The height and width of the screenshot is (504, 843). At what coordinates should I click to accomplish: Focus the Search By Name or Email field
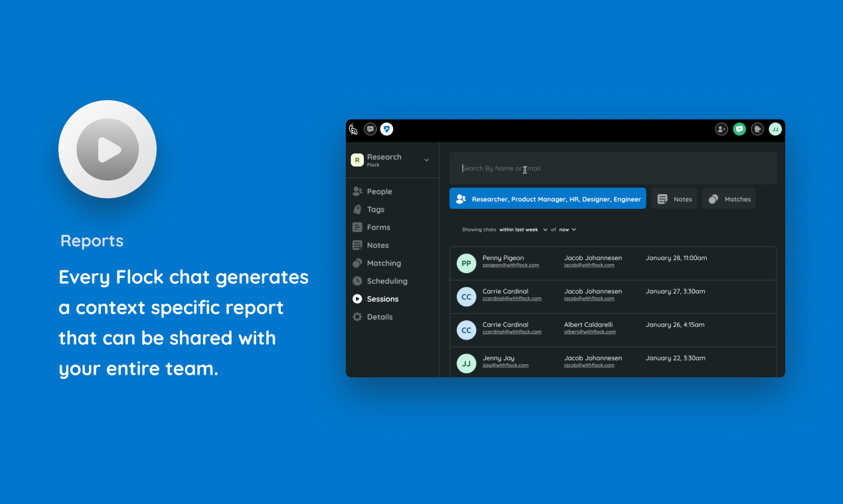click(613, 168)
